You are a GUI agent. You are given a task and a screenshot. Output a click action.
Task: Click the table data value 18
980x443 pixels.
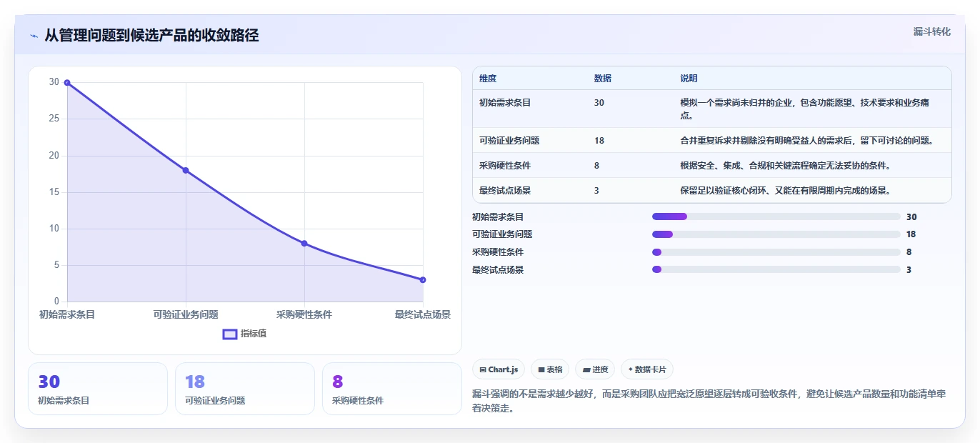coord(599,141)
